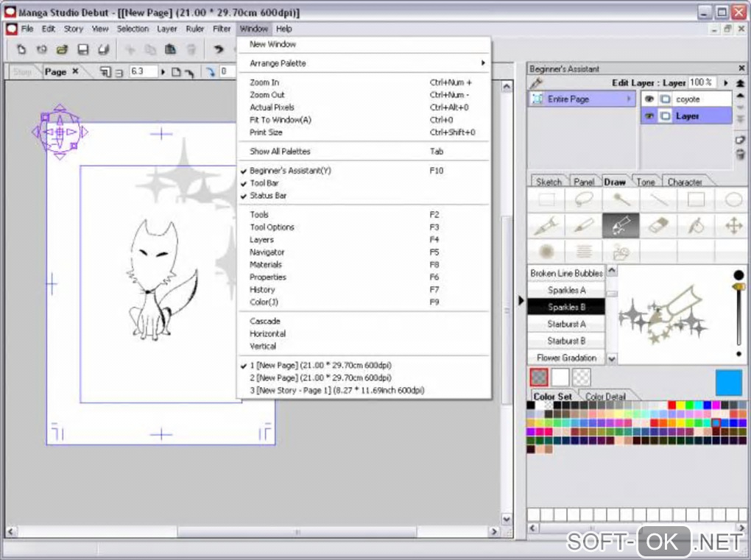The image size is (751, 560).
Task: Click the Save disk toolbar icon
Action: pos(83,49)
